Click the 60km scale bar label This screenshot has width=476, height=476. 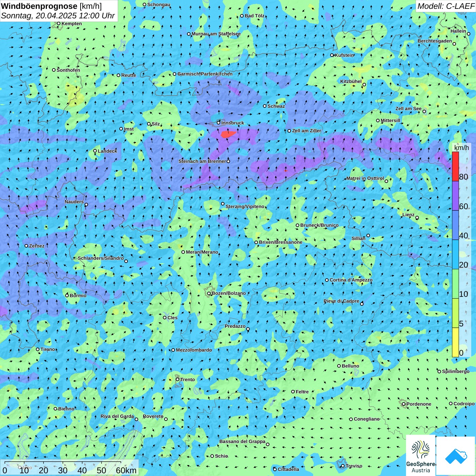(x=126, y=470)
